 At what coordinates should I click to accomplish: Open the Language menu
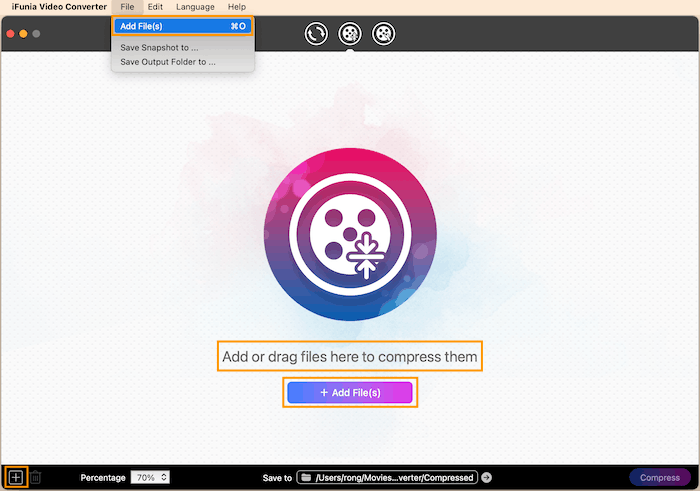pyautogui.click(x=195, y=7)
